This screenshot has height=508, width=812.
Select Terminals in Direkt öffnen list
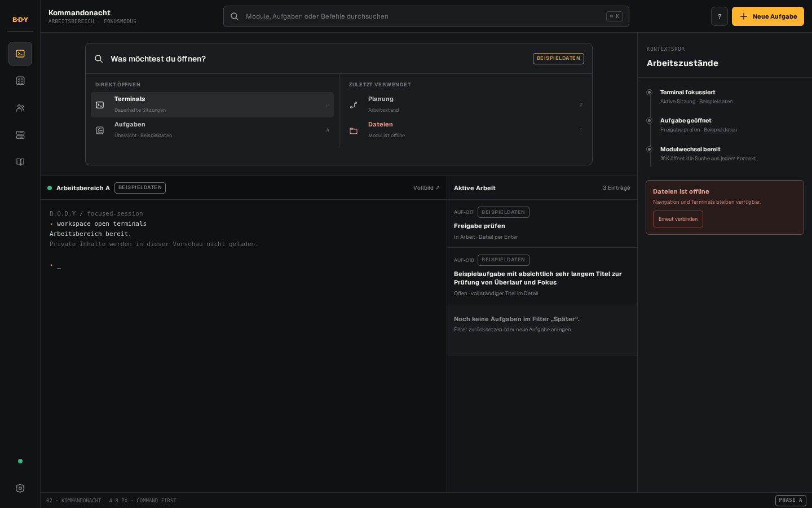tap(212, 105)
